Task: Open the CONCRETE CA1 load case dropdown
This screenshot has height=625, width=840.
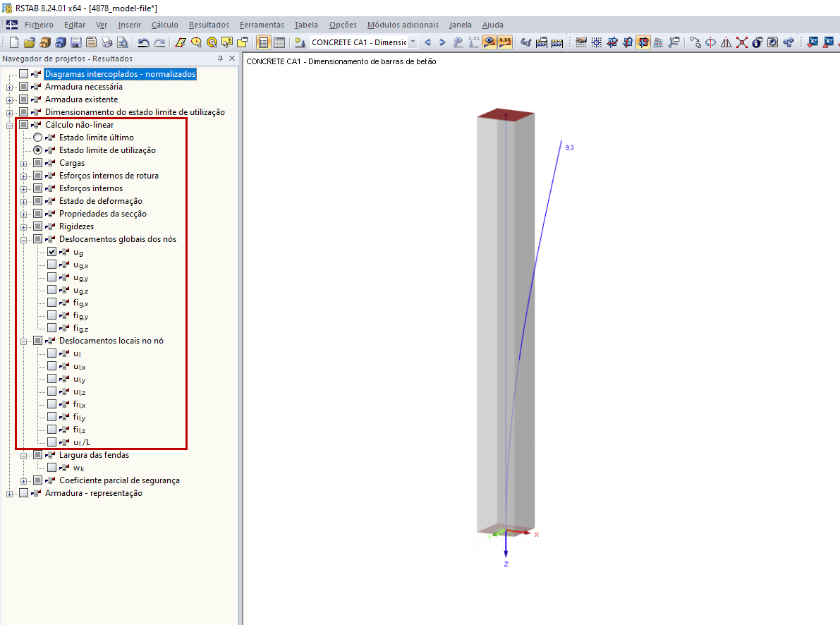Action: tap(413, 42)
